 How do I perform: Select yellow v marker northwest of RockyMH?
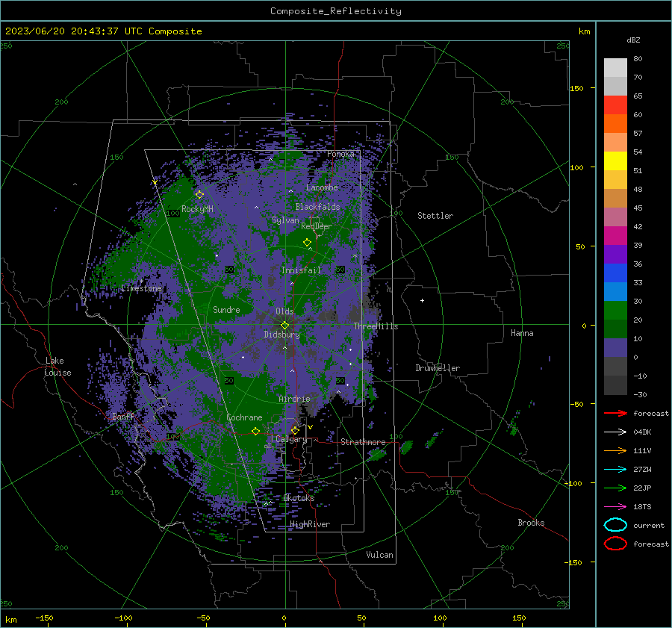click(155, 183)
